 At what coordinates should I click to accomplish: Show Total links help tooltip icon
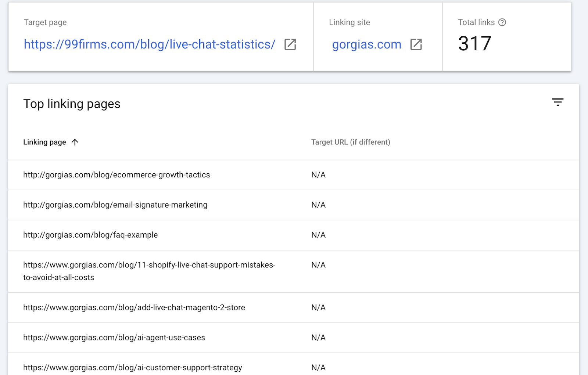click(x=502, y=22)
